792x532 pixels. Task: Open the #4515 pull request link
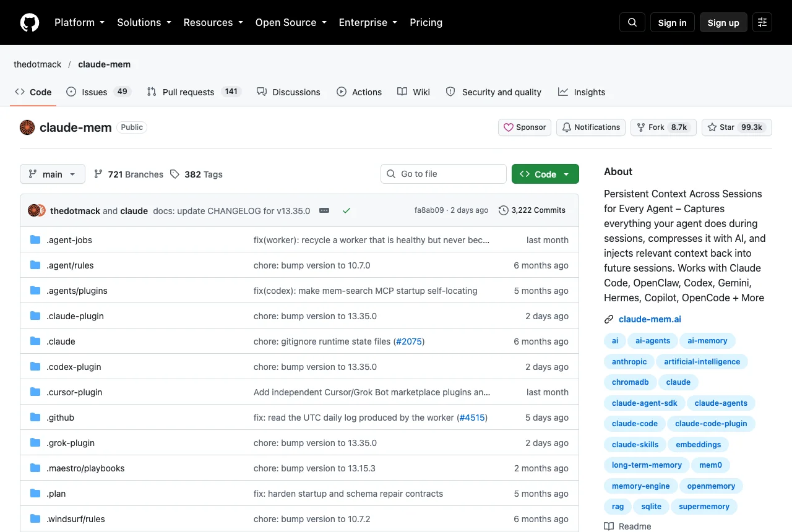pos(472,418)
